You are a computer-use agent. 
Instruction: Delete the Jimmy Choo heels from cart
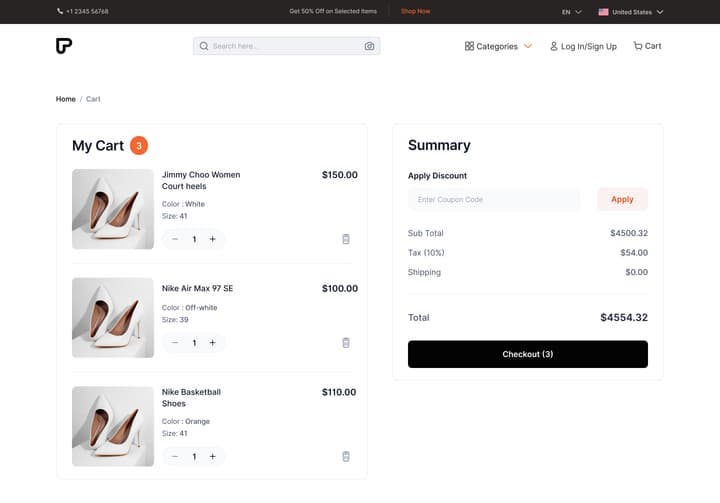(346, 239)
